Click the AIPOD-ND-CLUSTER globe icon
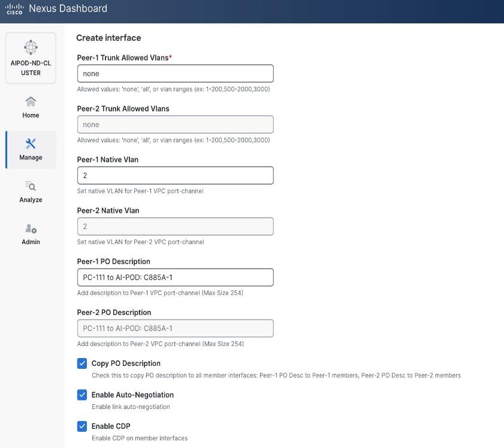This screenshot has width=504, height=448. coord(31,47)
